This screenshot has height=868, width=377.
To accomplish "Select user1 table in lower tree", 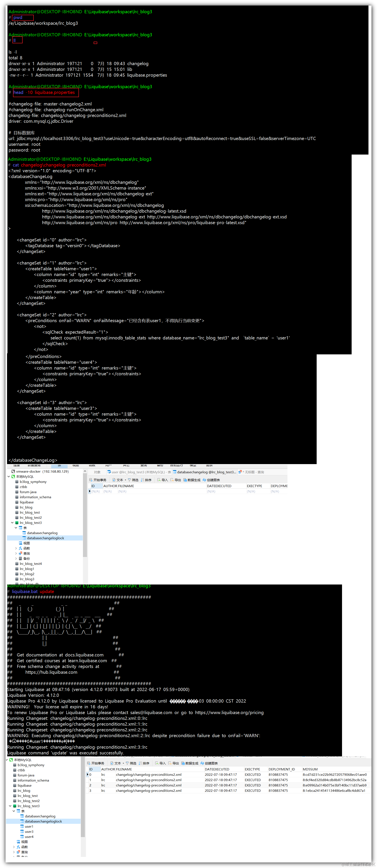I will (x=27, y=826).
